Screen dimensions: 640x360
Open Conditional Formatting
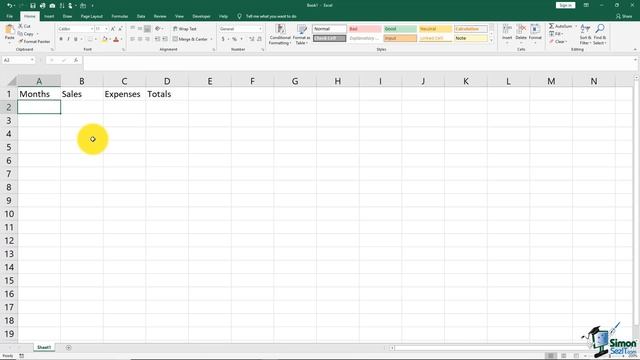280,34
